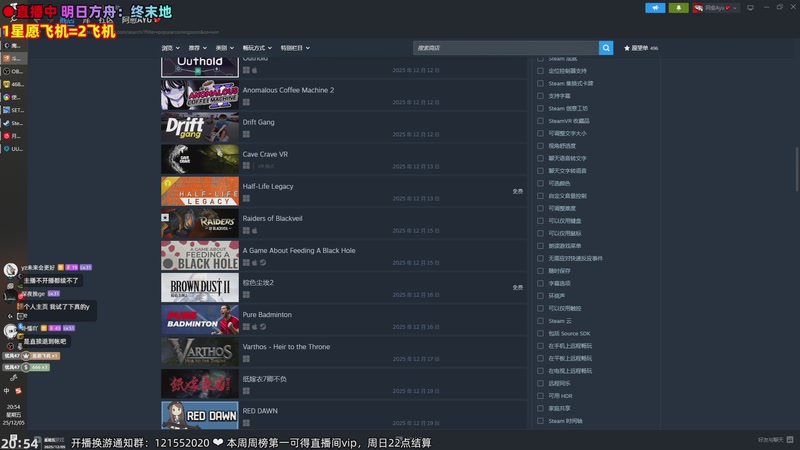This screenshot has height=450, width=800.
Task: Click the red input method icon in tray
Action: pyautogui.click(x=18, y=391)
